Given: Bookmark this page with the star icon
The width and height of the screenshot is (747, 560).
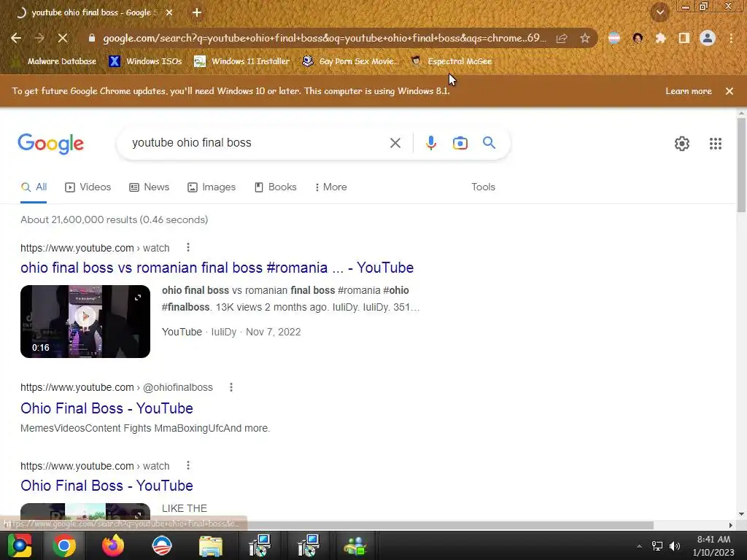Looking at the screenshot, I should click(x=585, y=38).
